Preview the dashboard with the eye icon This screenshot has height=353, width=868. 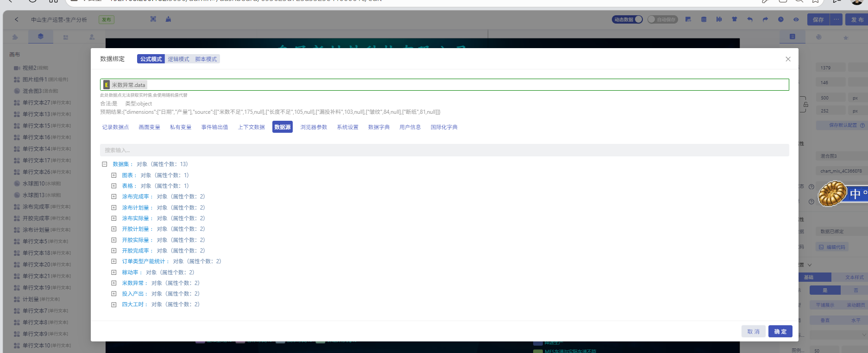point(796,19)
